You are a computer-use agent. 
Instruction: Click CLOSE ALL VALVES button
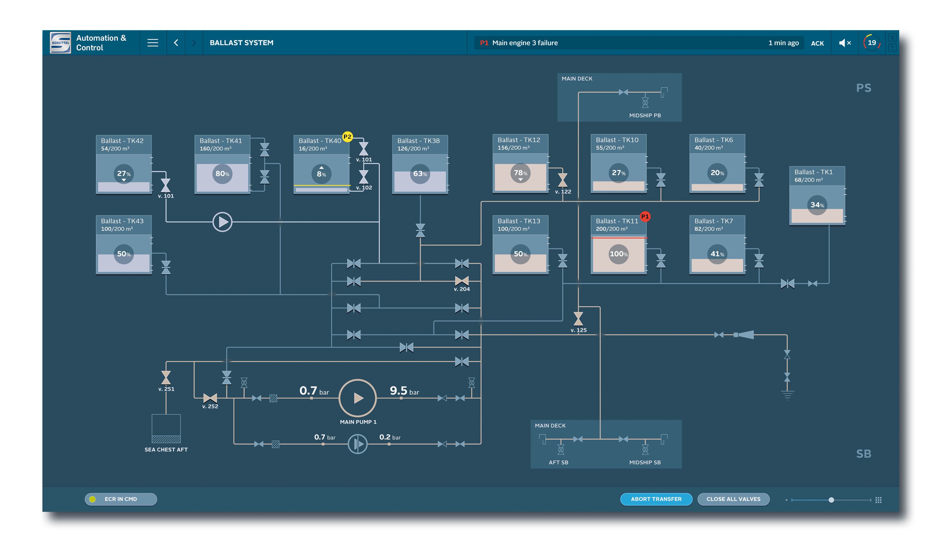point(733,499)
